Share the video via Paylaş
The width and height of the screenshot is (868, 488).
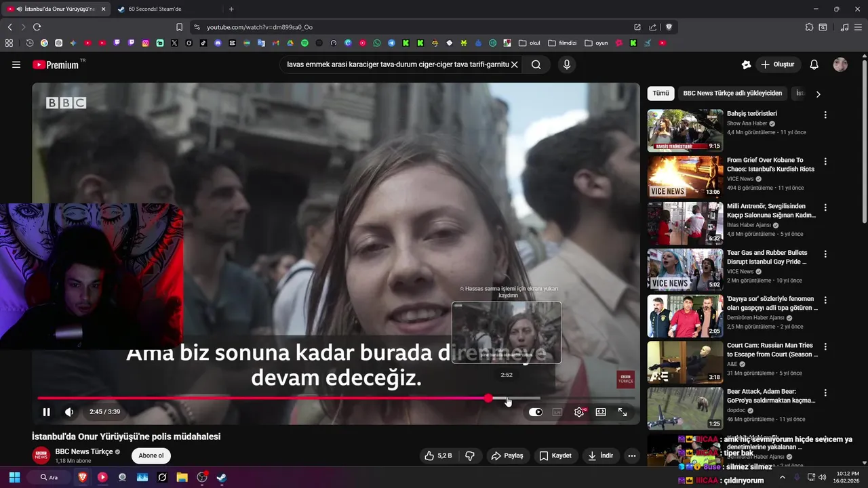(508, 455)
